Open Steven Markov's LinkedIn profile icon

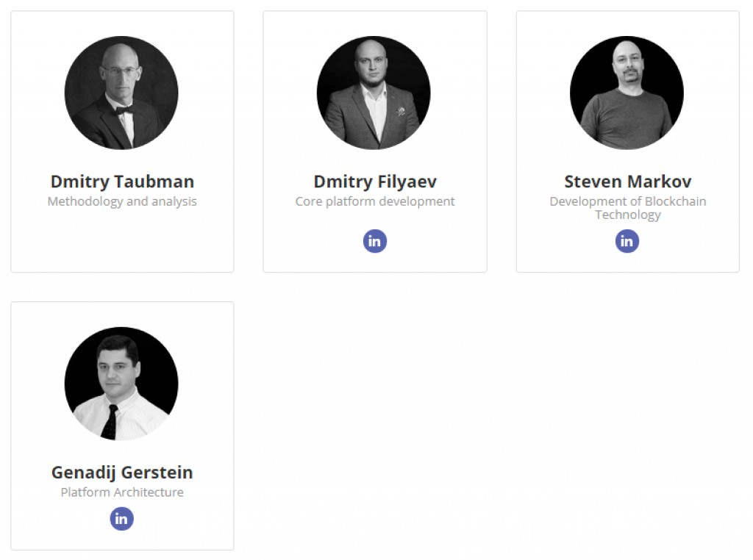pyautogui.click(x=627, y=241)
